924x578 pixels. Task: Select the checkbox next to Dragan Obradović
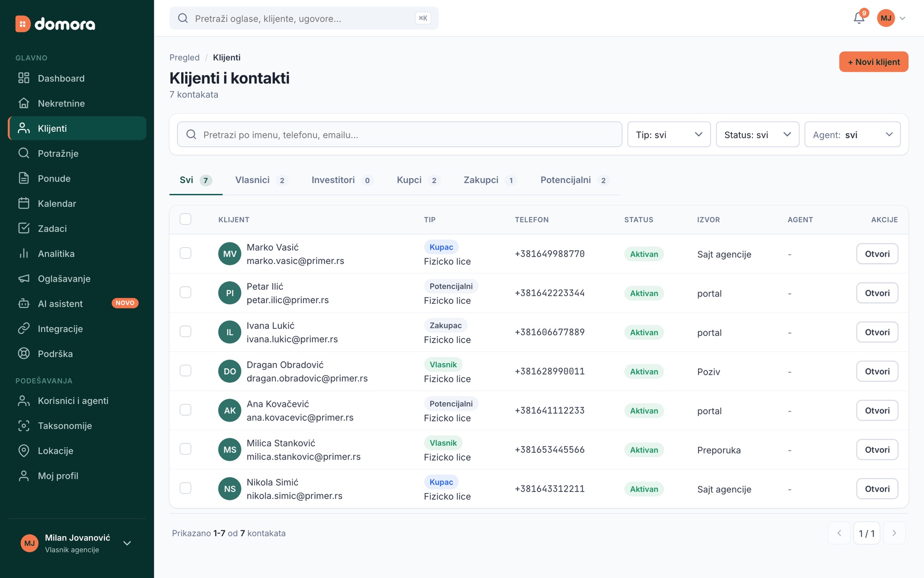[x=185, y=371]
